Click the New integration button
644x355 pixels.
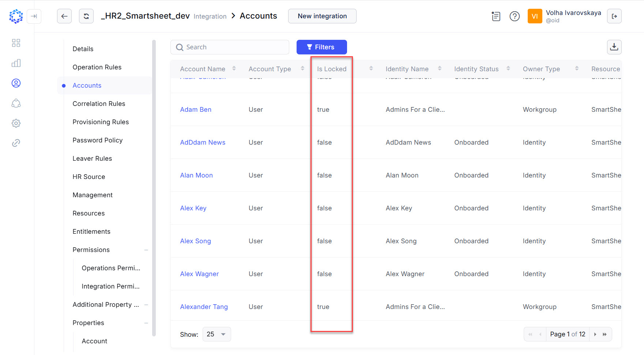(322, 16)
